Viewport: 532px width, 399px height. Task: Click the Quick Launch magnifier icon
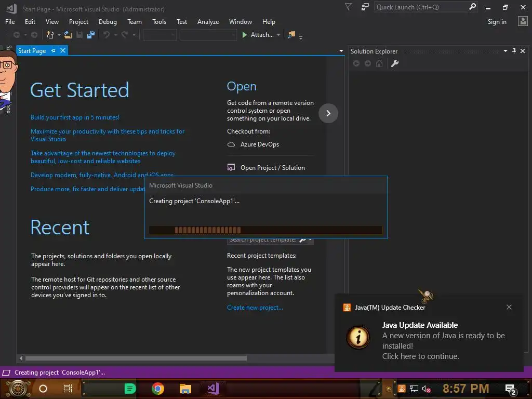pyautogui.click(x=472, y=7)
